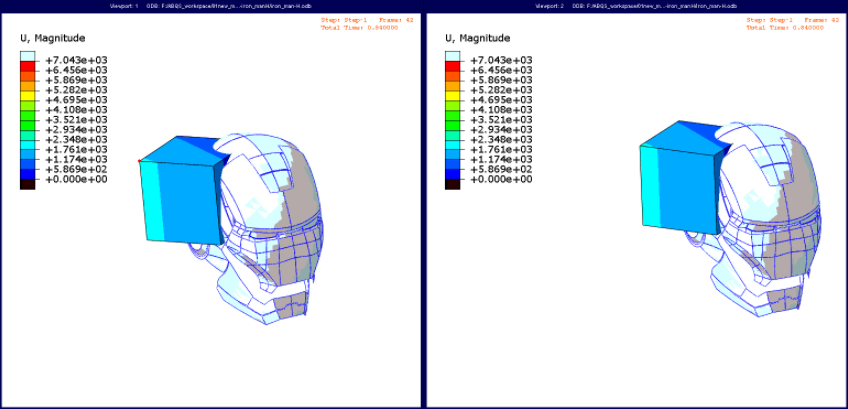848x409 pixels.
Task: Select 'U, Magnitude' legend title in Viewport 1
Action: [52, 38]
